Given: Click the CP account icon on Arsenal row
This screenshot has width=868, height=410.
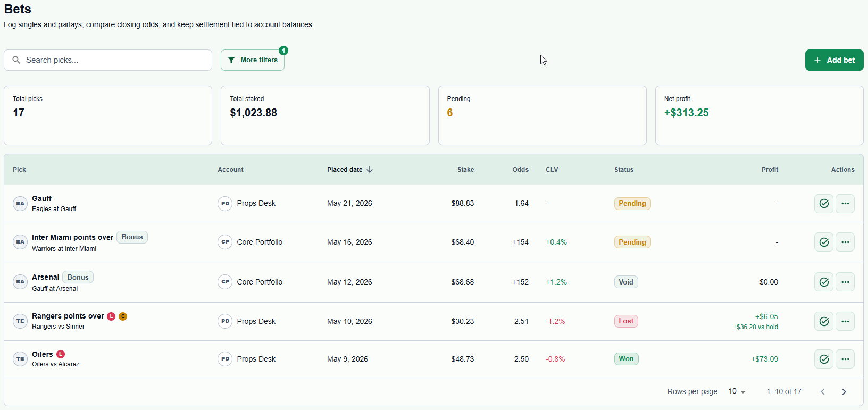Looking at the screenshot, I should point(225,282).
